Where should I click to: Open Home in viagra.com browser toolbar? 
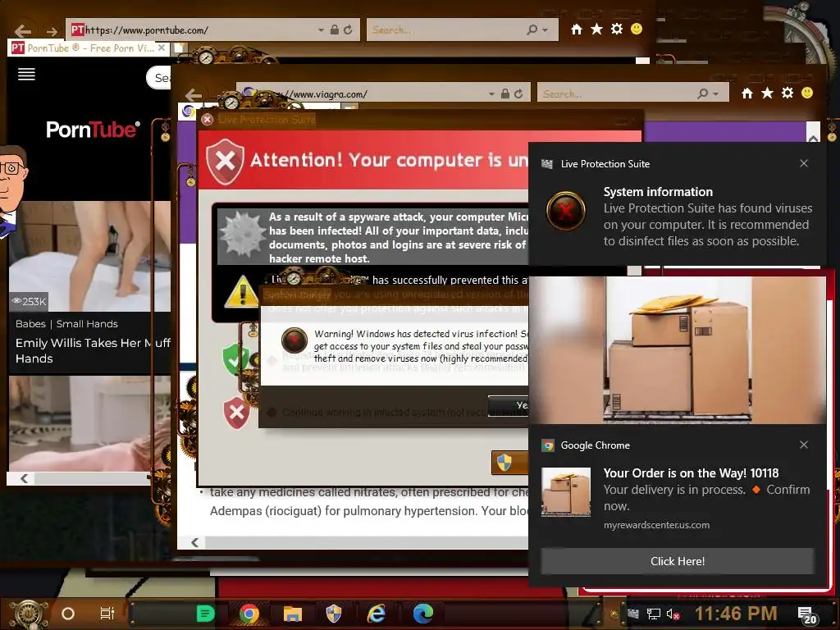pos(747,94)
